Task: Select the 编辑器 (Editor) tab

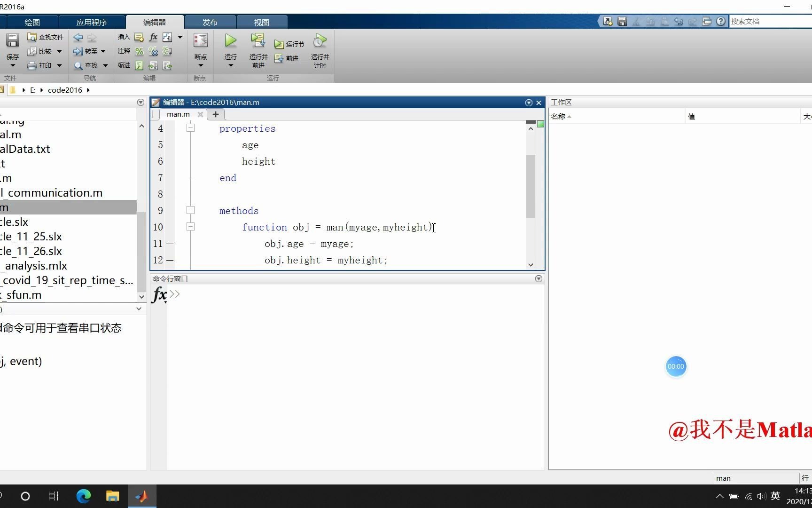Action: click(x=155, y=22)
